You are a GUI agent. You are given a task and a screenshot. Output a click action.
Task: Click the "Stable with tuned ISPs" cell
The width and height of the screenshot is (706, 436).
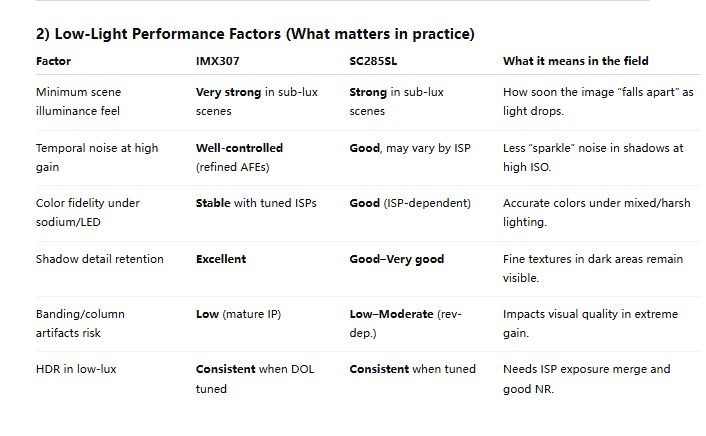click(x=256, y=203)
